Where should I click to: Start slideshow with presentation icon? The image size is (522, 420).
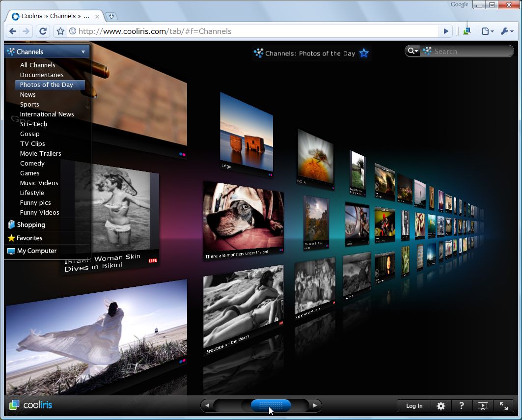coord(483,406)
